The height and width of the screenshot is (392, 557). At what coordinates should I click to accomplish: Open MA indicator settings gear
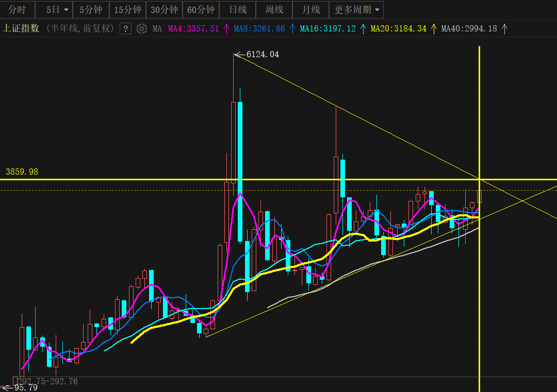point(142,29)
